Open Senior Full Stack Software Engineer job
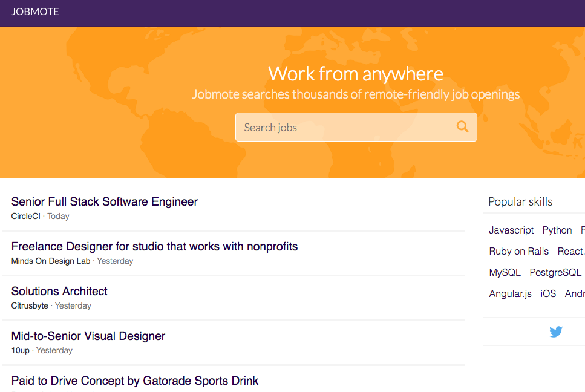Screen dimensions: 585x392 [x=105, y=202]
